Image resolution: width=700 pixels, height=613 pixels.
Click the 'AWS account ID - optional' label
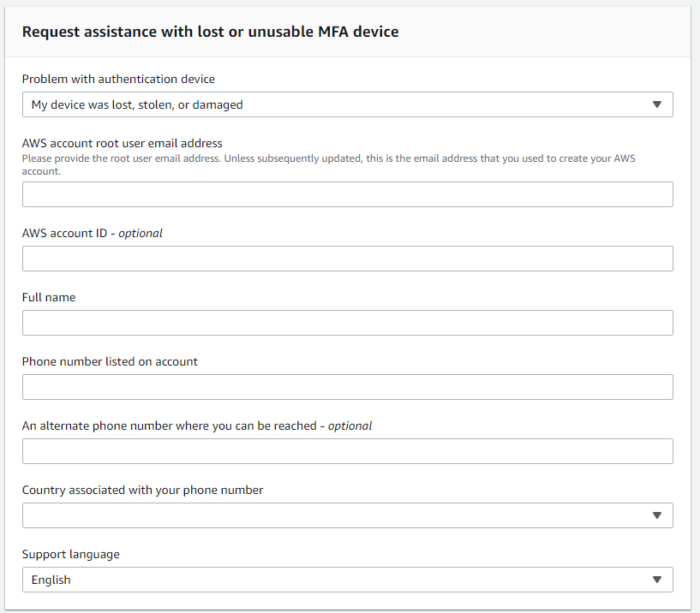(x=93, y=233)
